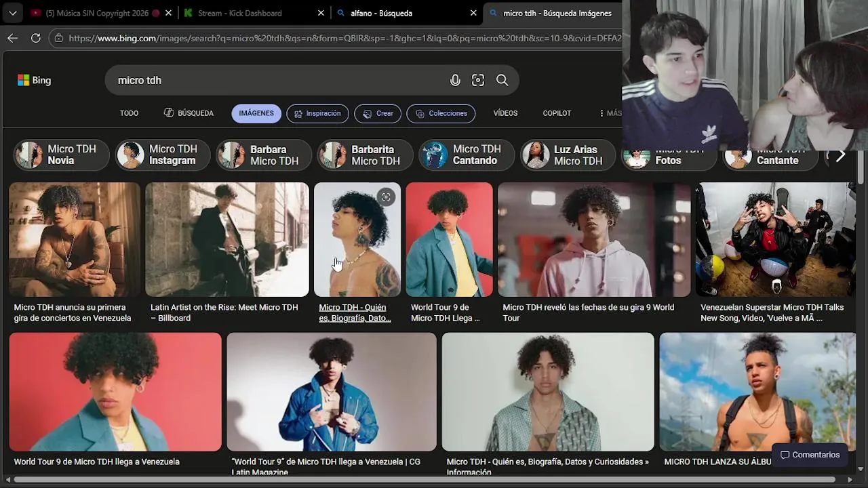868x488 pixels.
Task: Close the Música SIN Copyright tab
Action: [x=169, y=13]
